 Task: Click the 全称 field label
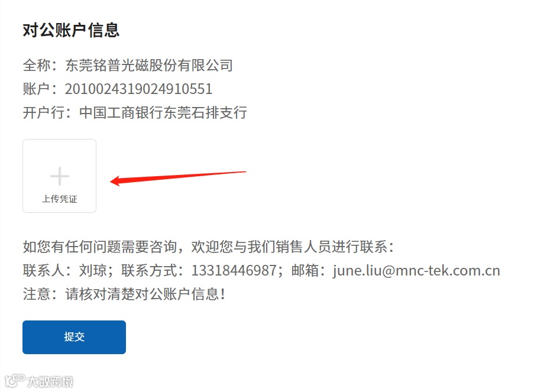click(x=37, y=65)
